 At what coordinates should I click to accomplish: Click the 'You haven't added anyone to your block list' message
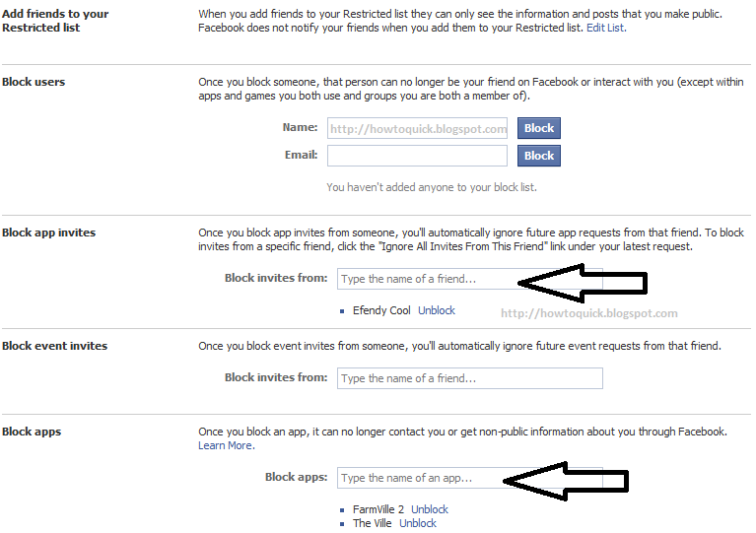click(432, 187)
